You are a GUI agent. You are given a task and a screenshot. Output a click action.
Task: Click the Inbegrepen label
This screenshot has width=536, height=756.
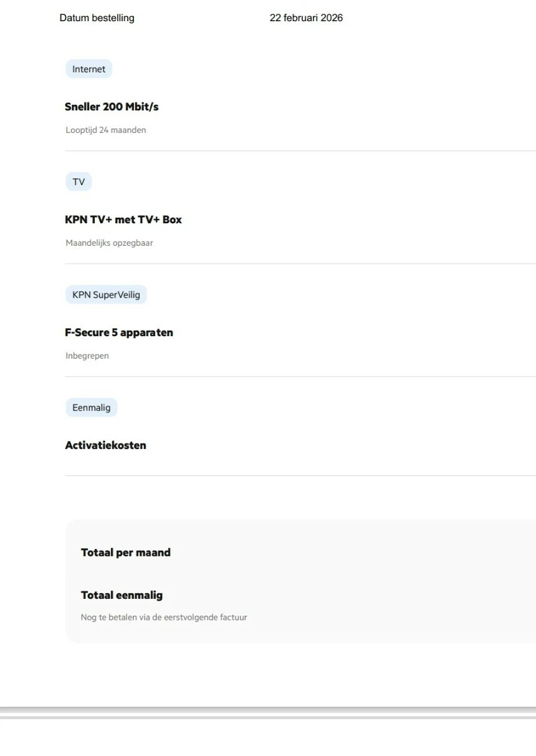pyautogui.click(x=87, y=356)
